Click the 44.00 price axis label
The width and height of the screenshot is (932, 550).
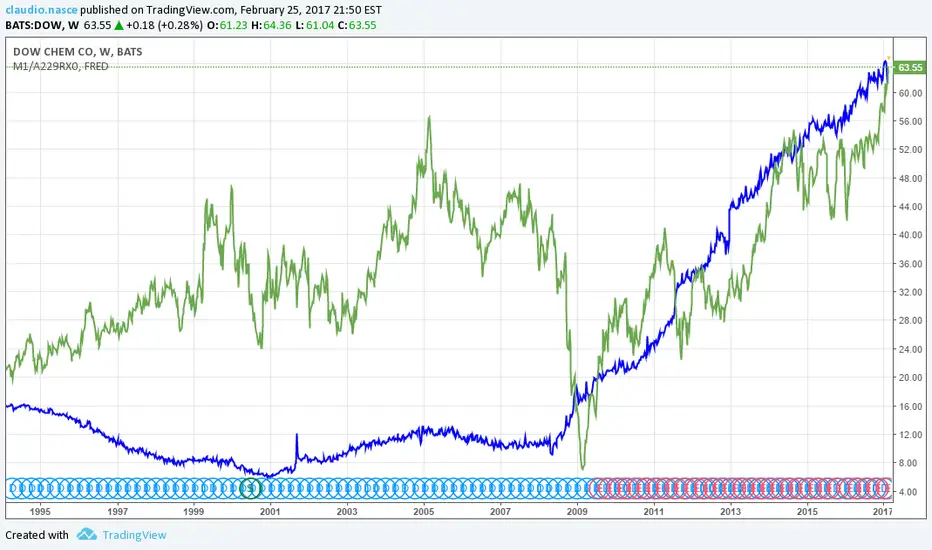pos(911,207)
